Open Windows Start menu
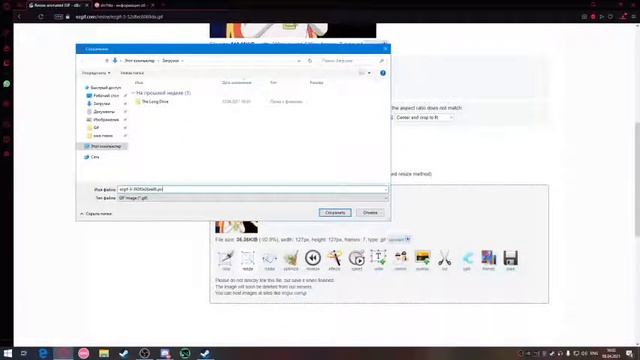The width and height of the screenshot is (640, 360). [x=7, y=353]
